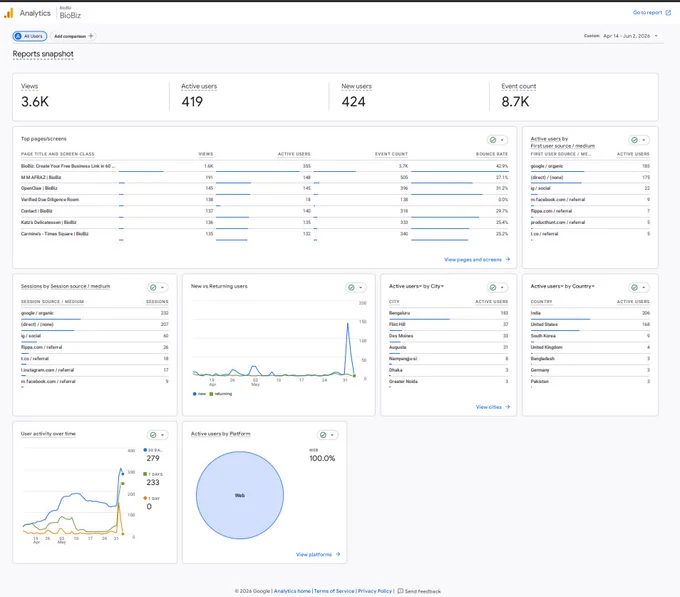Click the Send feedback footer link
This screenshot has height=597, width=680.
coord(419,591)
